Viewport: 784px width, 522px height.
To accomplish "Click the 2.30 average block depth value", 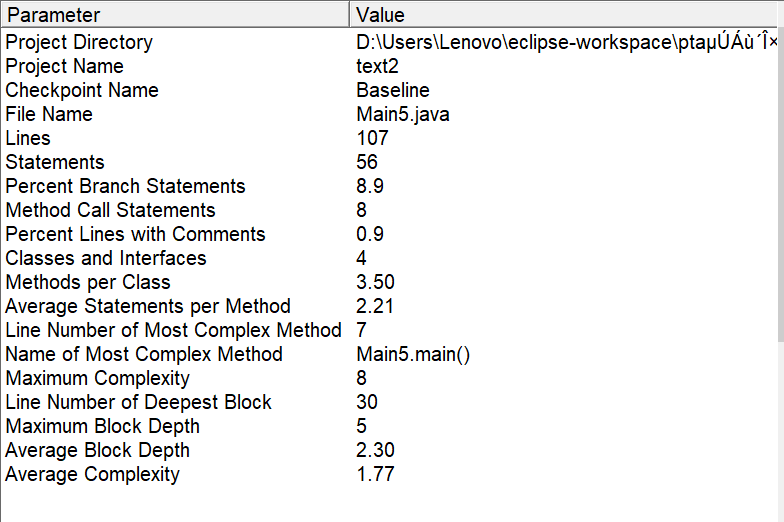I will [376, 450].
